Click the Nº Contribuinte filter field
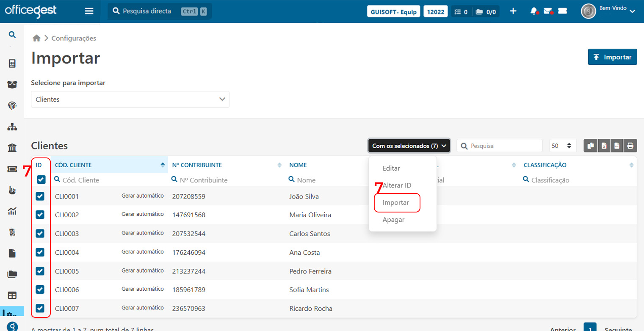The image size is (644, 331). pyautogui.click(x=226, y=180)
